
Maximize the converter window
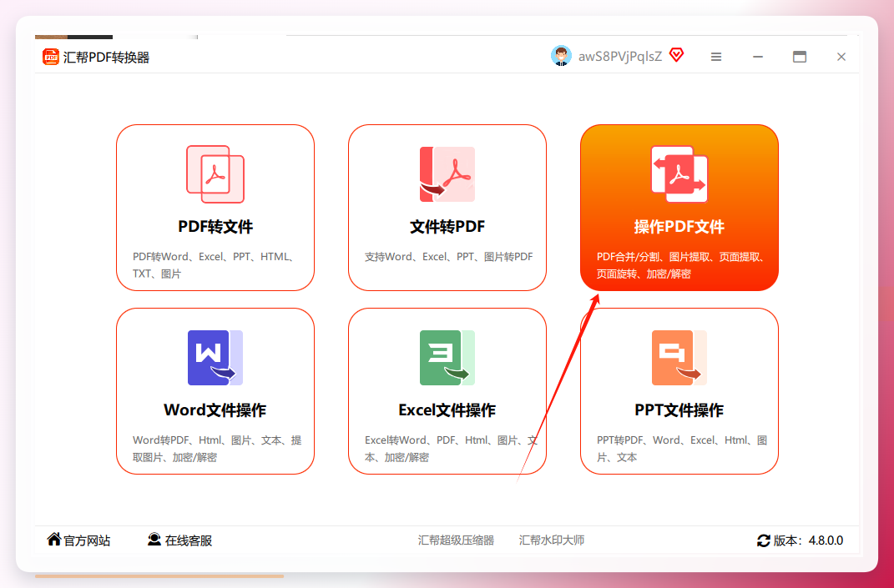point(800,57)
